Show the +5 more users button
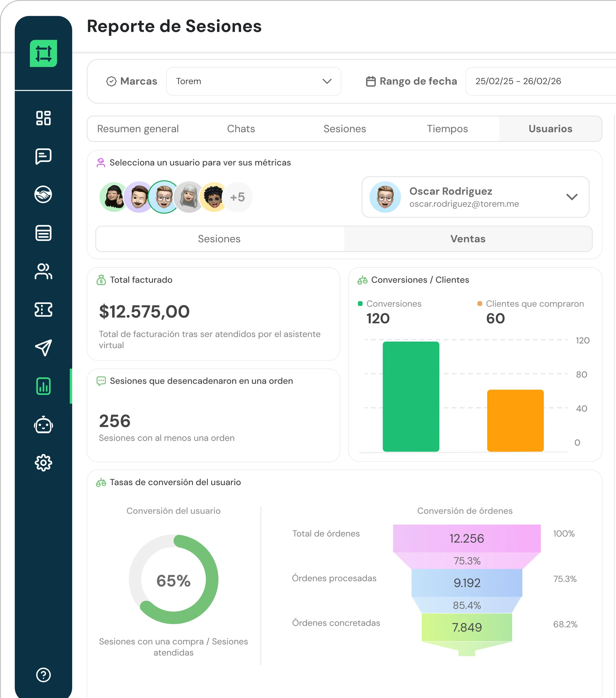Viewport: 616px width, 698px height. point(237,197)
